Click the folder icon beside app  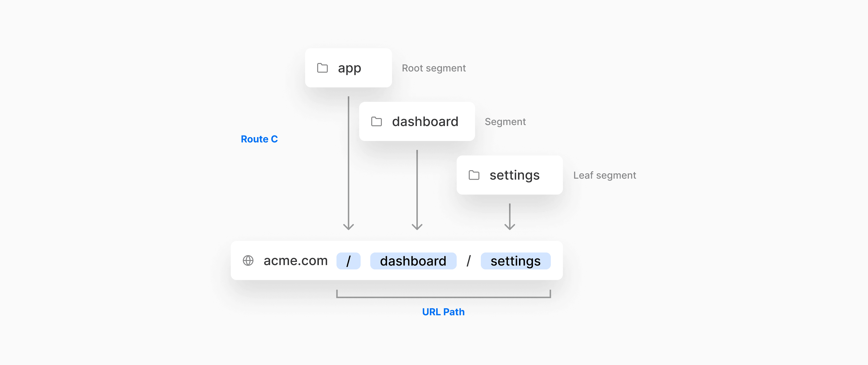click(322, 68)
